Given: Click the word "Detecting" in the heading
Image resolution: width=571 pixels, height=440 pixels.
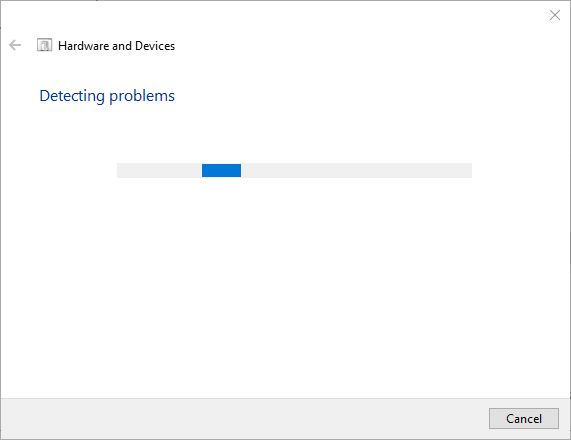Looking at the screenshot, I should pos(72,96).
